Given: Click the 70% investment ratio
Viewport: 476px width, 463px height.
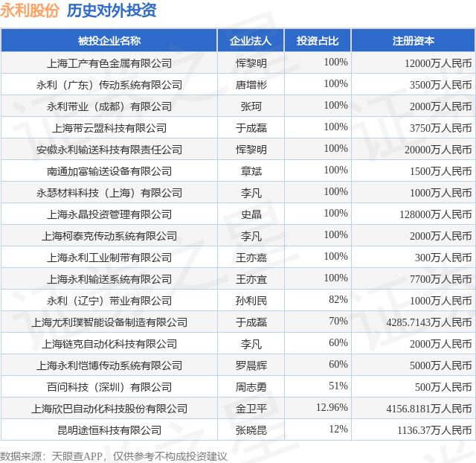Looking at the screenshot, I should tap(338, 321).
